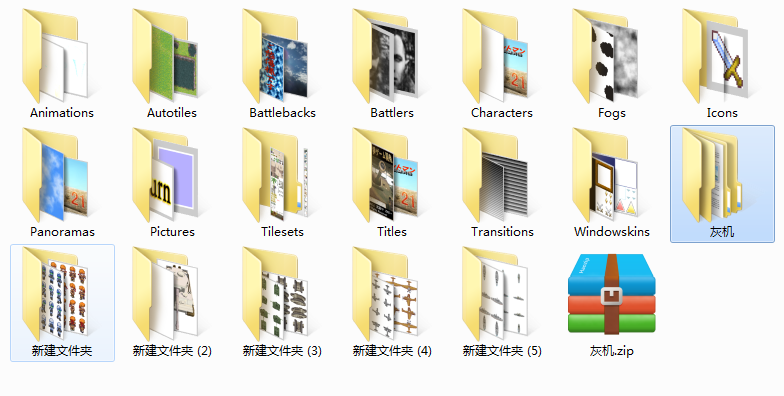Click the "新建文件夹 (2)" name label
This screenshot has height=396, width=784.
click(172, 351)
